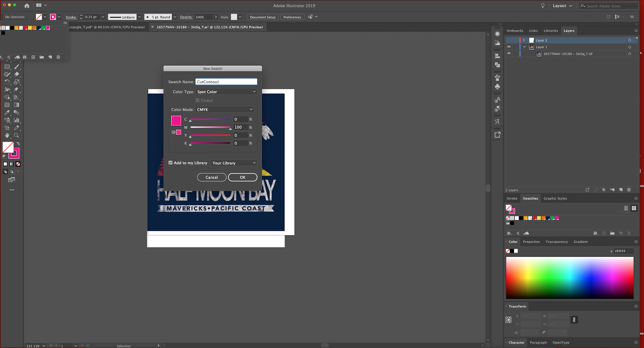
Task: Select the Paintbrush tool
Action: 17,67
